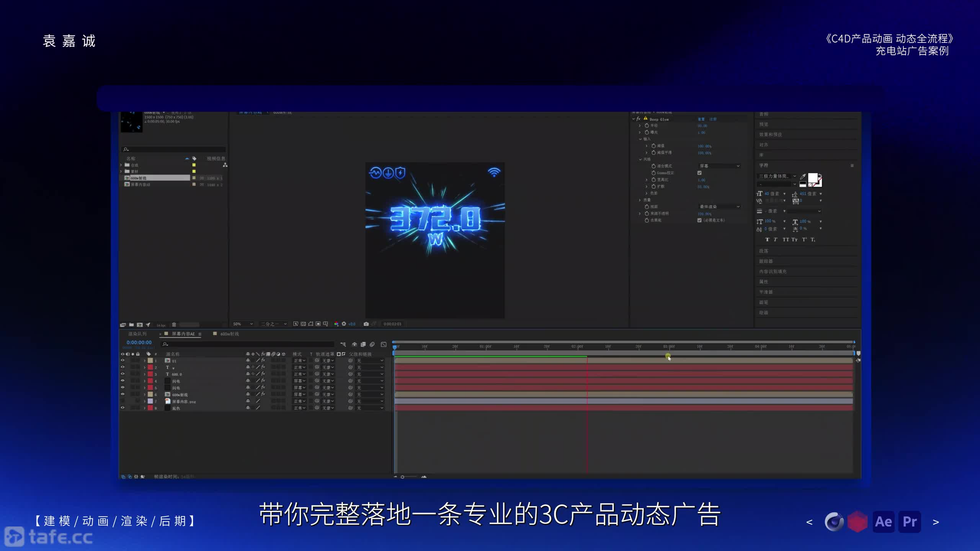Toggle the motion blur enable icon
Screen dimensions: 980x551
click(x=372, y=344)
